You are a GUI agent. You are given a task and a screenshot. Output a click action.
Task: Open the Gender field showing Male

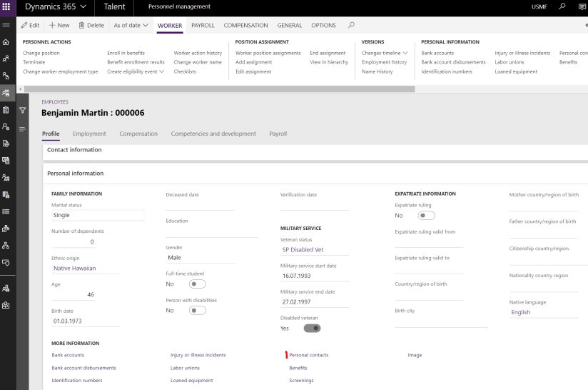coord(200,257)
